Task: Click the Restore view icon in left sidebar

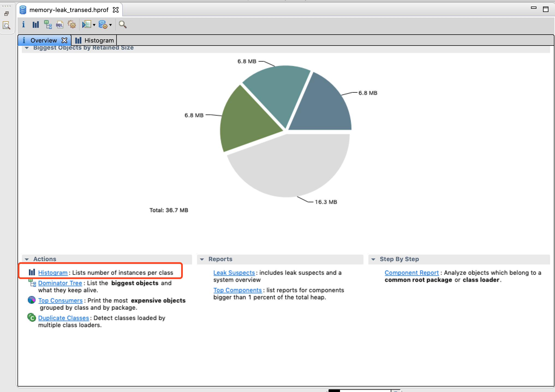Action: click(x=7, y=13)
